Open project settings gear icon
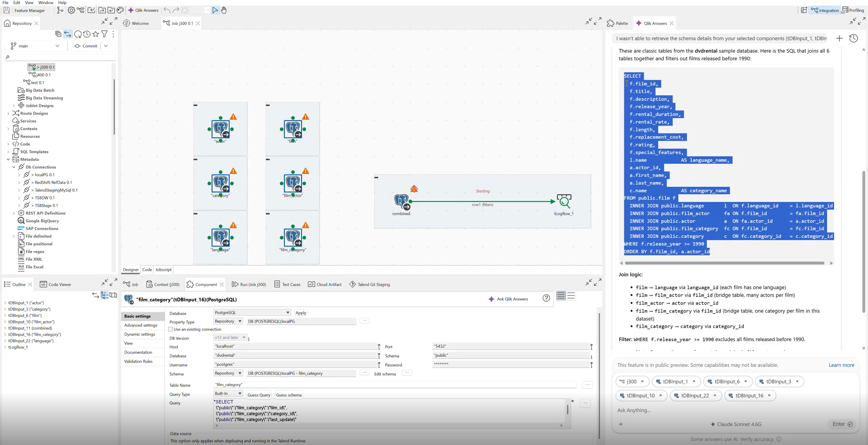This screenshot has height=445, width=868. point(71,10)
